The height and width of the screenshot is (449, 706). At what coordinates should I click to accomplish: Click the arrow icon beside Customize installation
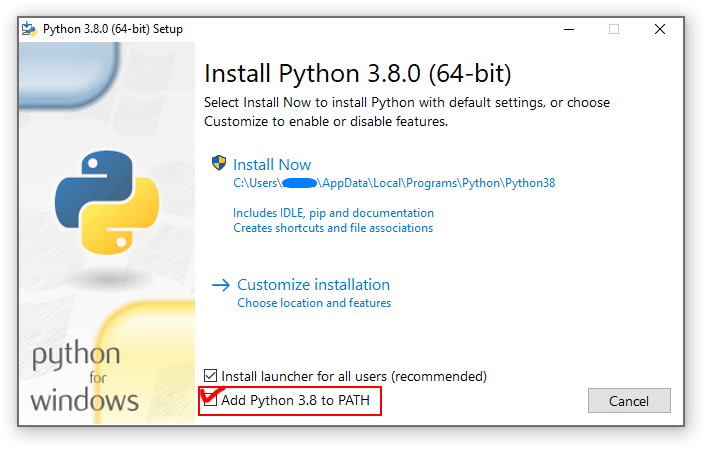[220, 285]
